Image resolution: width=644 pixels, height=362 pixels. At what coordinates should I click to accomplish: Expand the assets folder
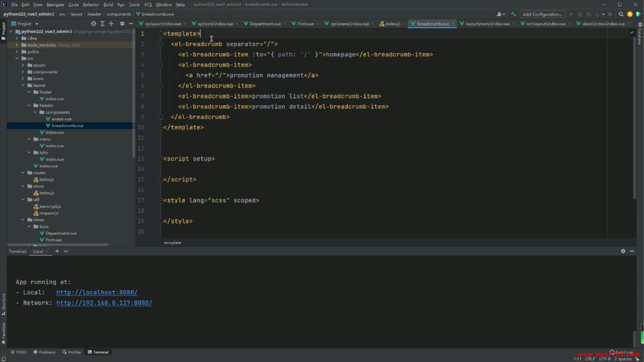tap(23, 65)
